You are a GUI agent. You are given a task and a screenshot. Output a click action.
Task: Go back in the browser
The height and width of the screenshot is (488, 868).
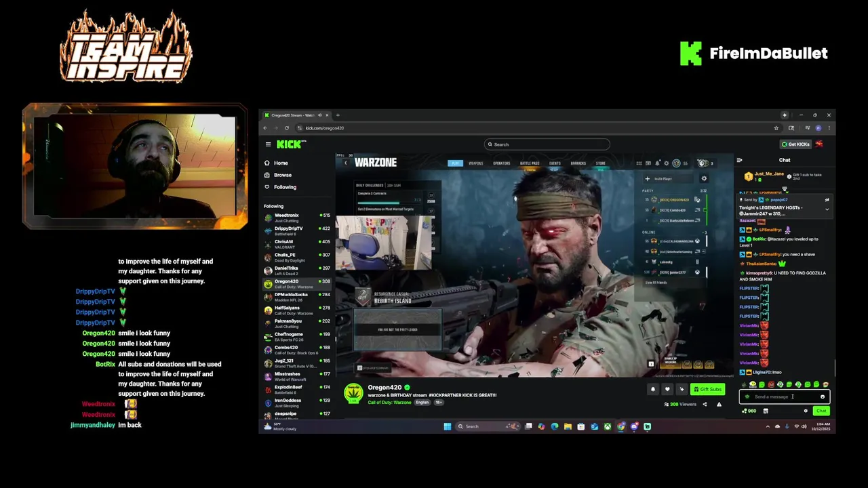coord(265,128)
